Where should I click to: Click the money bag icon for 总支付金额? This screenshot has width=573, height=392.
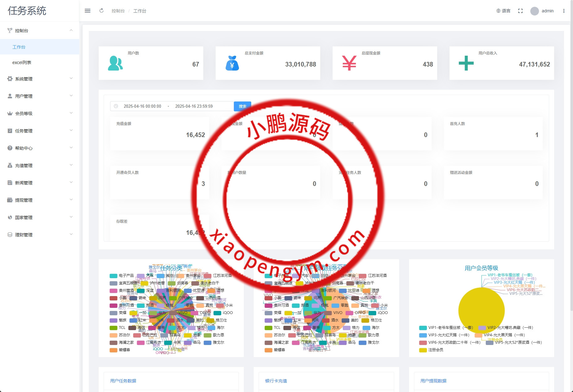(232, 63)
